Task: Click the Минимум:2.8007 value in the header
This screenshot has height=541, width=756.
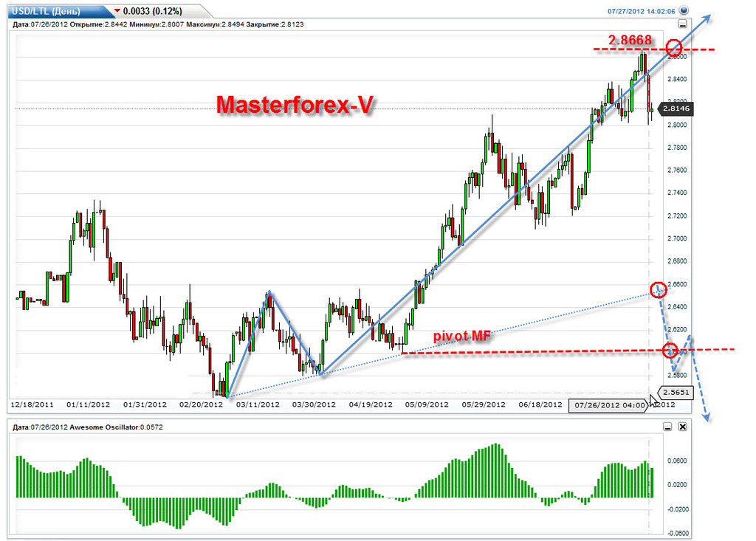Action: 157,24
